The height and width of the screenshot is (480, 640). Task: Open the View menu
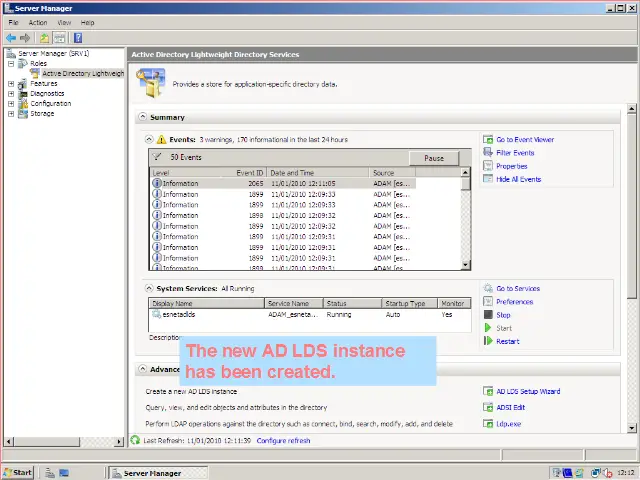point(64,22)
